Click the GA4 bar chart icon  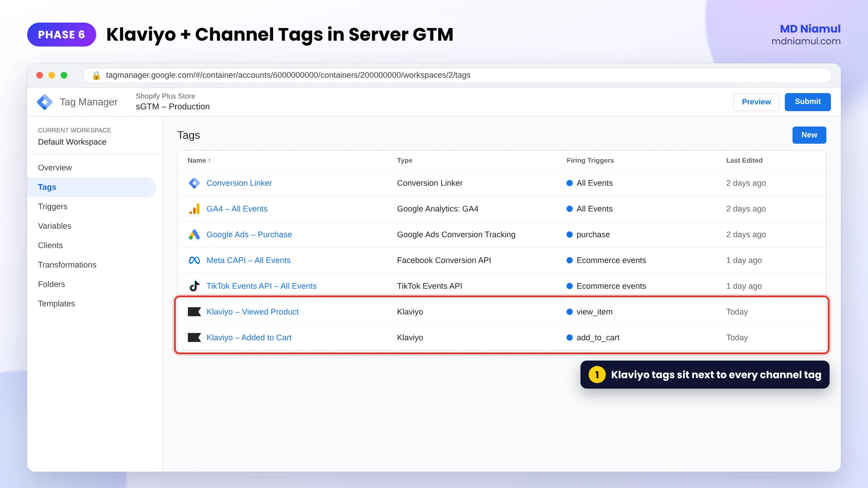194,209
